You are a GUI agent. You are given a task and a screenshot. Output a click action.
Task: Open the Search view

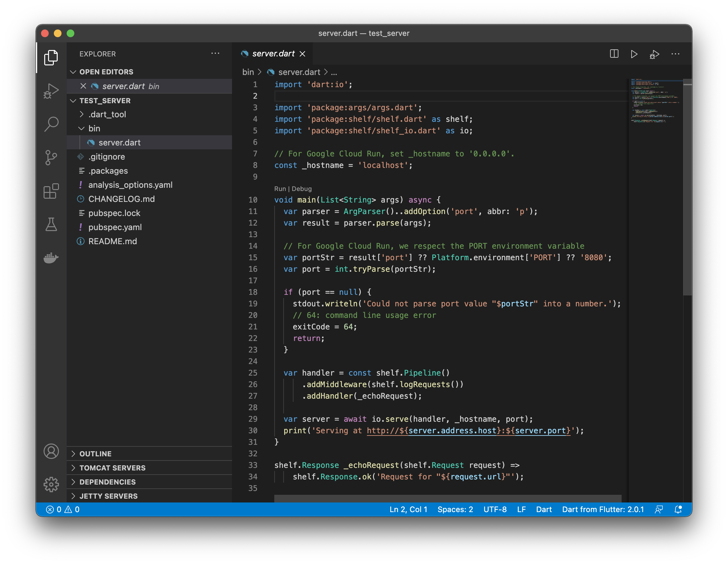coord(51,124)
